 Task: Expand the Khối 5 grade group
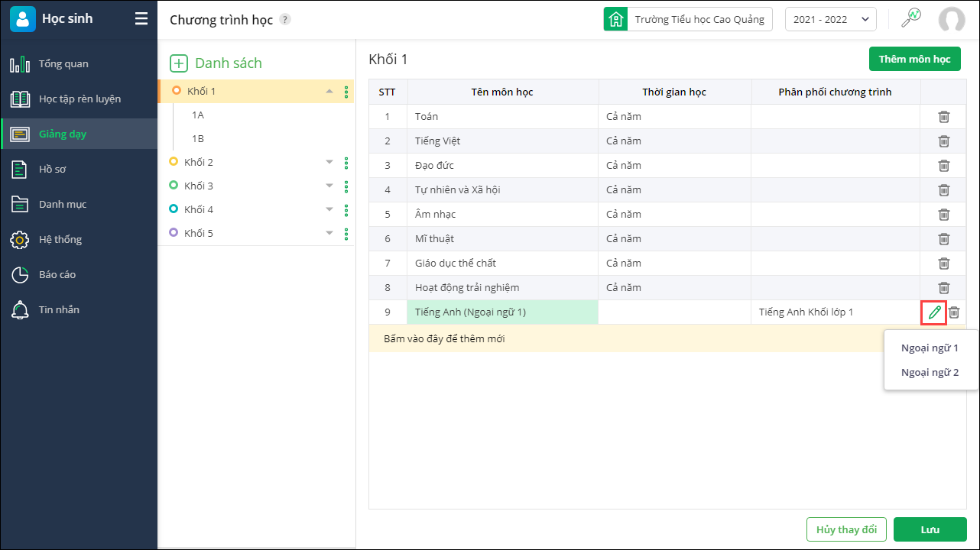click(x=329, y=233)
